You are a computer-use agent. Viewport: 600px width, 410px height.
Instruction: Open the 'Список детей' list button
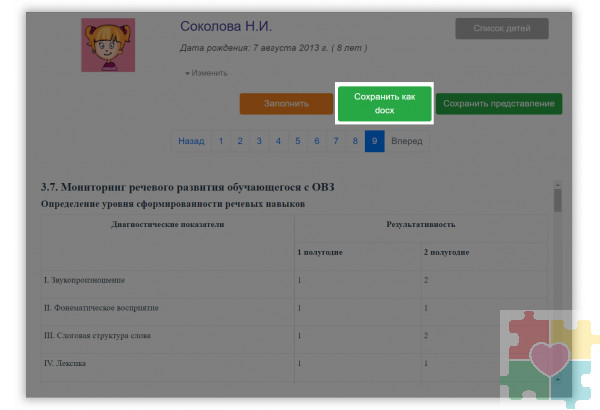[x=501, y=29]
